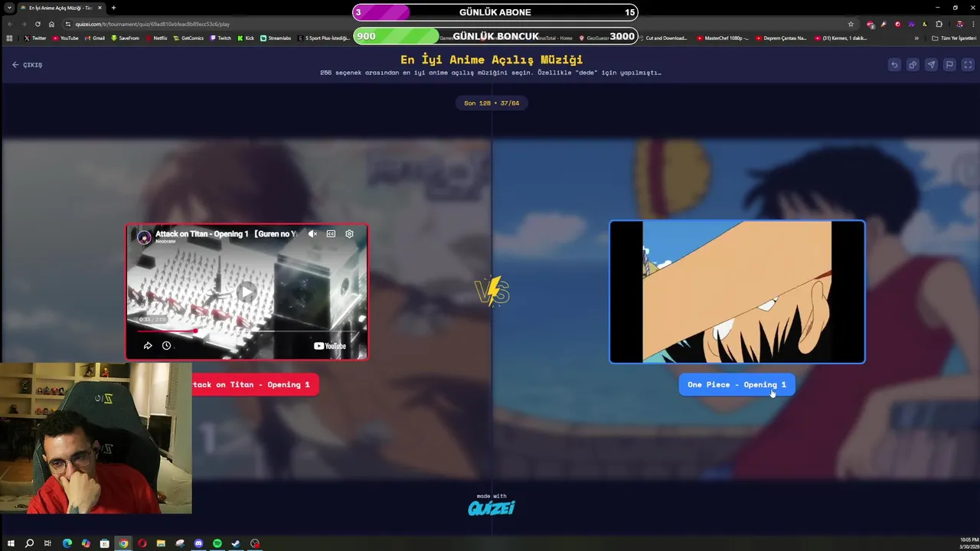Open the browser apps grid icon

(x=9, y=38)
